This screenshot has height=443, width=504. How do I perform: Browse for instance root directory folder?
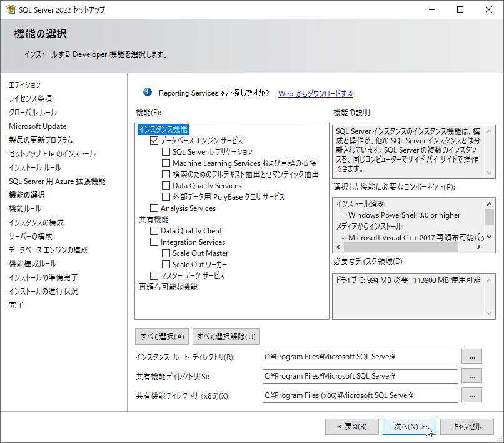[472, 357]
